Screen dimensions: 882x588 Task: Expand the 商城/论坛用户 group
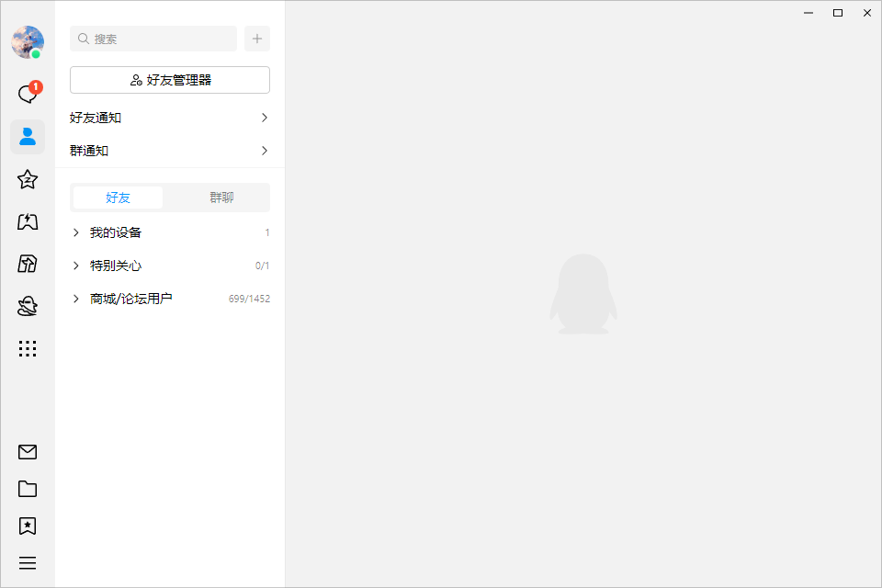pyautogui.click(x=129, y=299)
